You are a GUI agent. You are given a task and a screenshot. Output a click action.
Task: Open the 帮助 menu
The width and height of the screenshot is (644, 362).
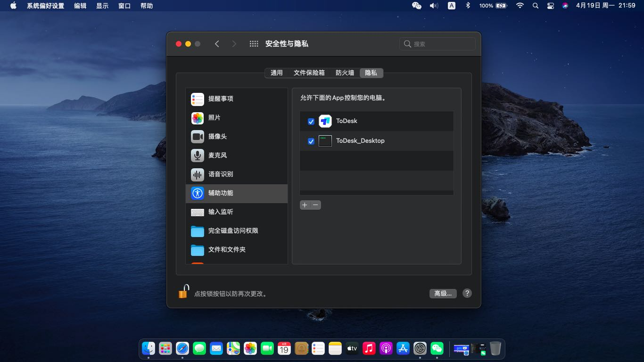147,6
